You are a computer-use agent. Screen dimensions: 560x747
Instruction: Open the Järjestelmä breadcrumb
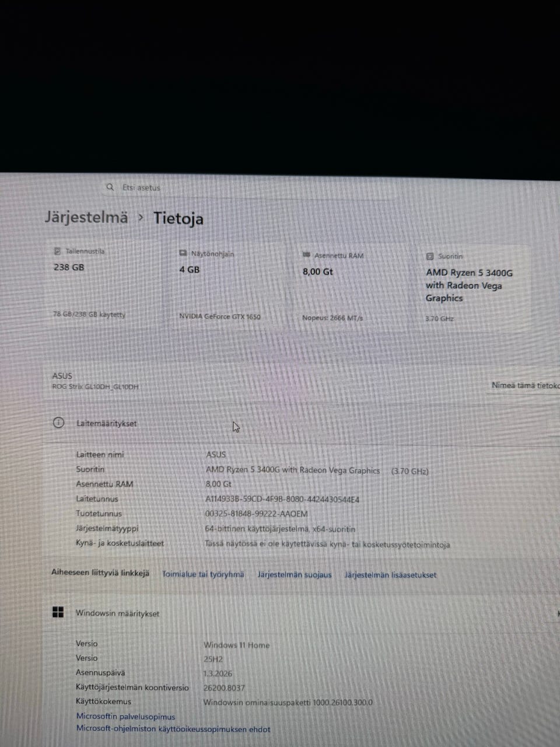pyautogui.click(x=86, y=217)
